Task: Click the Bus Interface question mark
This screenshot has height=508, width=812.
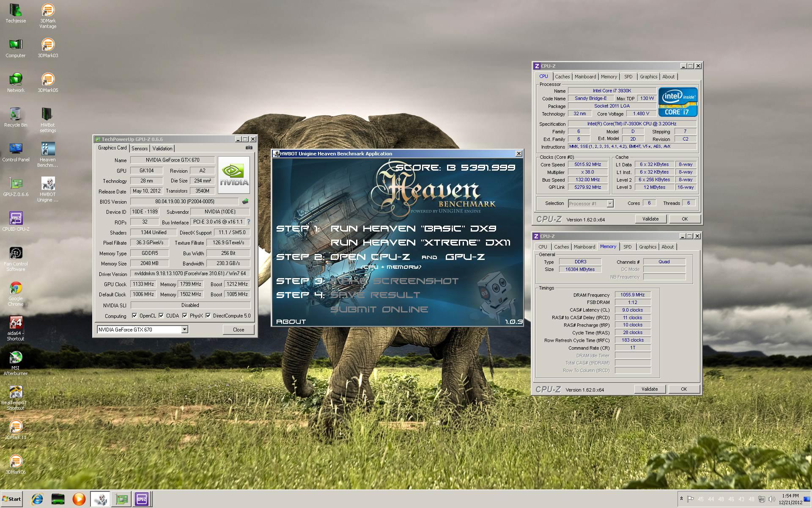Action: click(x=249, y=222)
